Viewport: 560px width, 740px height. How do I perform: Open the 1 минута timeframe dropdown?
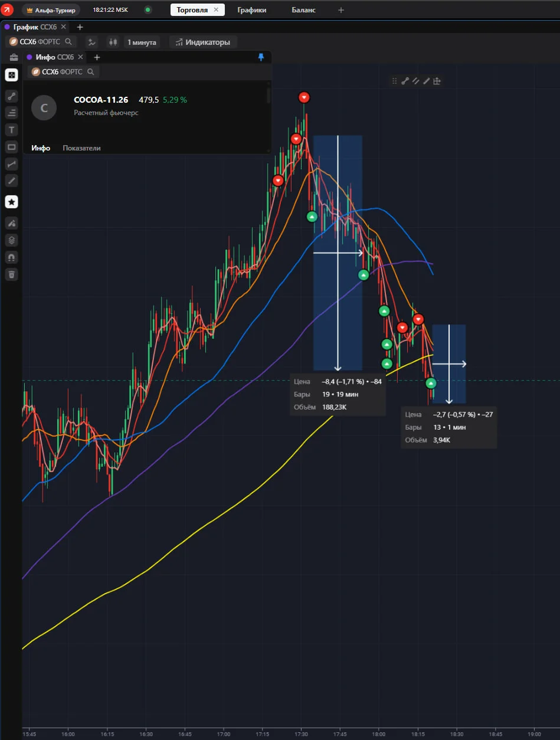(x=142, y=42)
